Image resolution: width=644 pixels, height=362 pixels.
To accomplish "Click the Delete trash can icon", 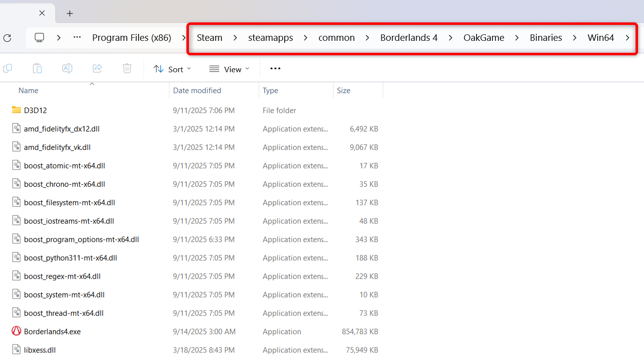I will pos(127,69).
